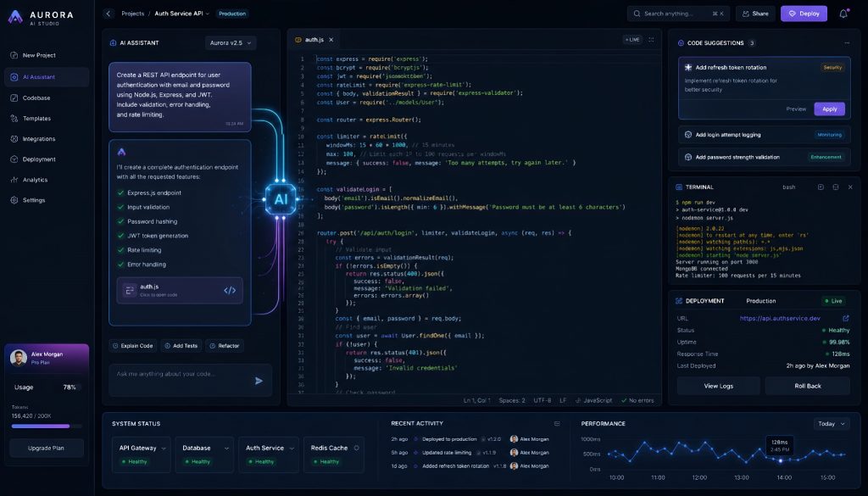
Task: Toggle the LIVE indicator in editor
Action: 632,40
